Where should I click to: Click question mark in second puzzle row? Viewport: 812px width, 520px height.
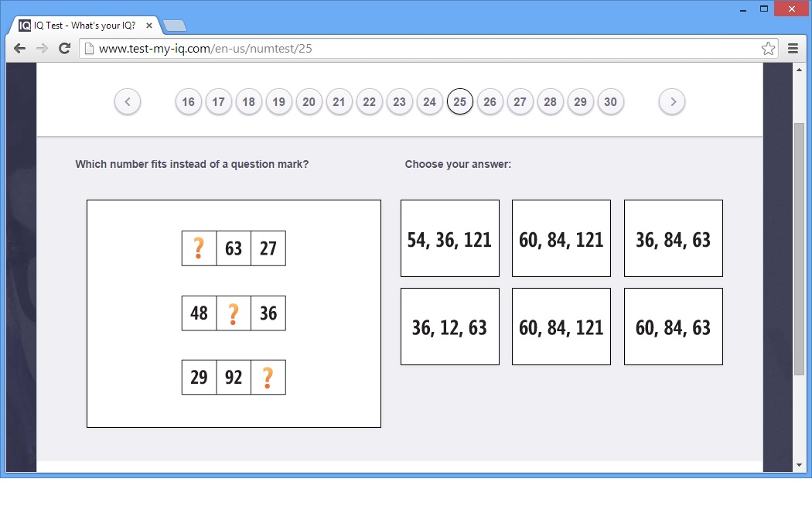pyautogui.click(x=234, y=313)
